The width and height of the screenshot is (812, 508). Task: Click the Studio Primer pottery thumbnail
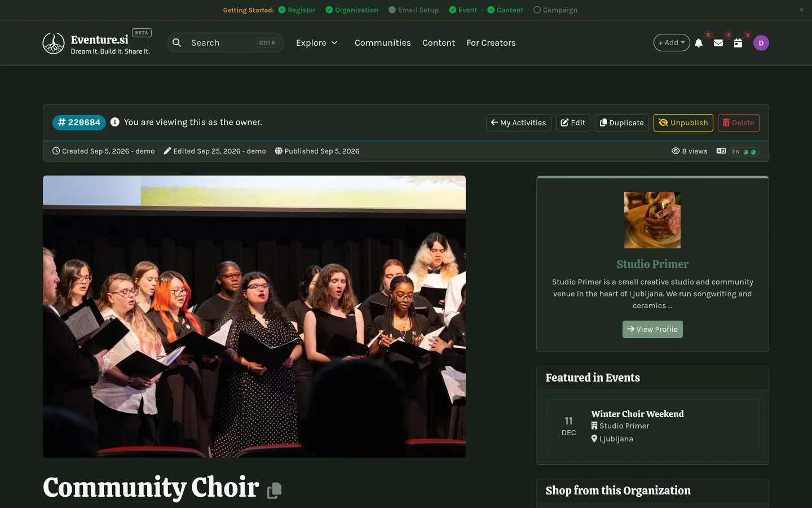point(652,220)
